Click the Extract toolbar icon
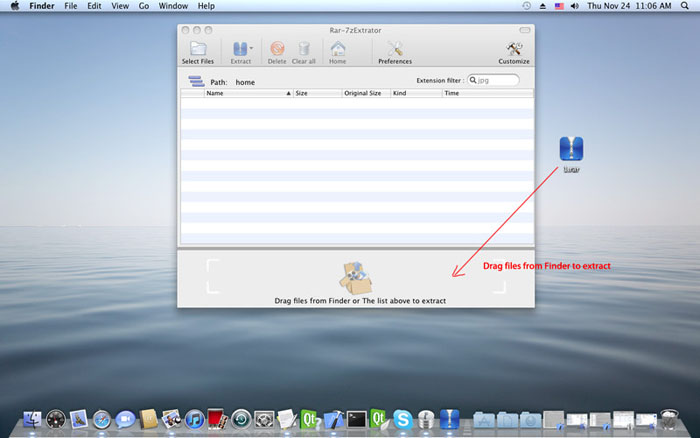 pyautogui.click(x=239, y=48)
